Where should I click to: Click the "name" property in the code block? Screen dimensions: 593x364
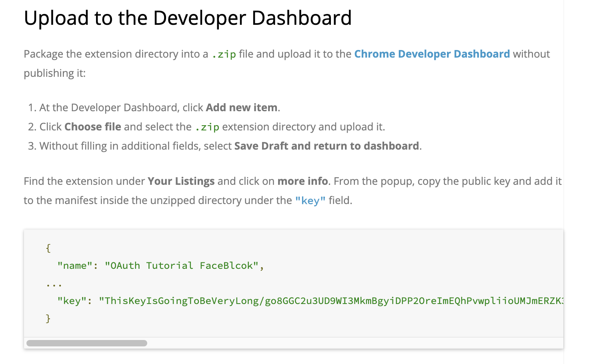pos(75,266)
